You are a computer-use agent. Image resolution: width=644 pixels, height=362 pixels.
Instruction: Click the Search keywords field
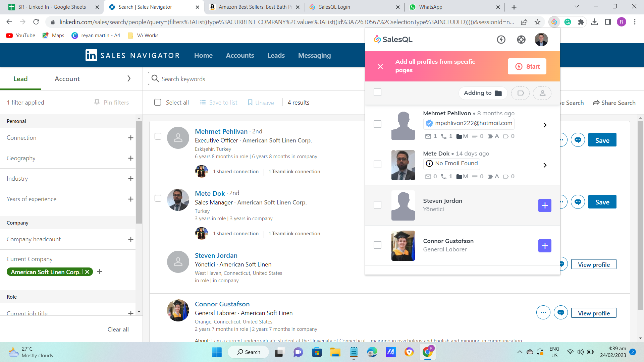(x=255, y=79)
